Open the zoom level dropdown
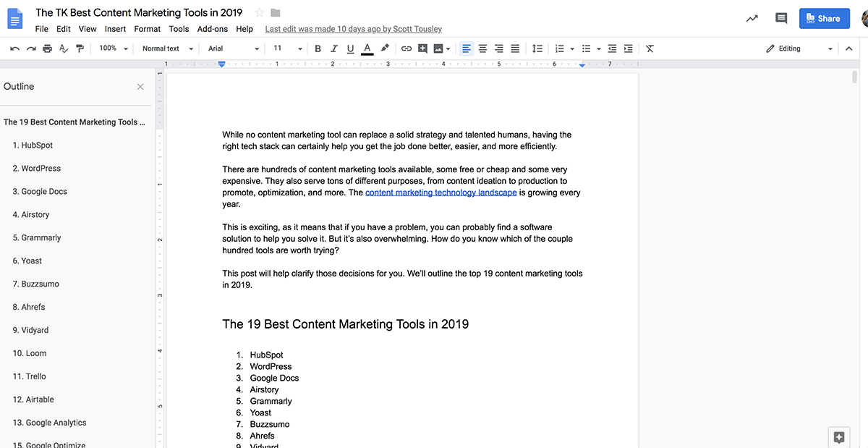The width and height of the screenshot is (868, 448). coord(114,48)
